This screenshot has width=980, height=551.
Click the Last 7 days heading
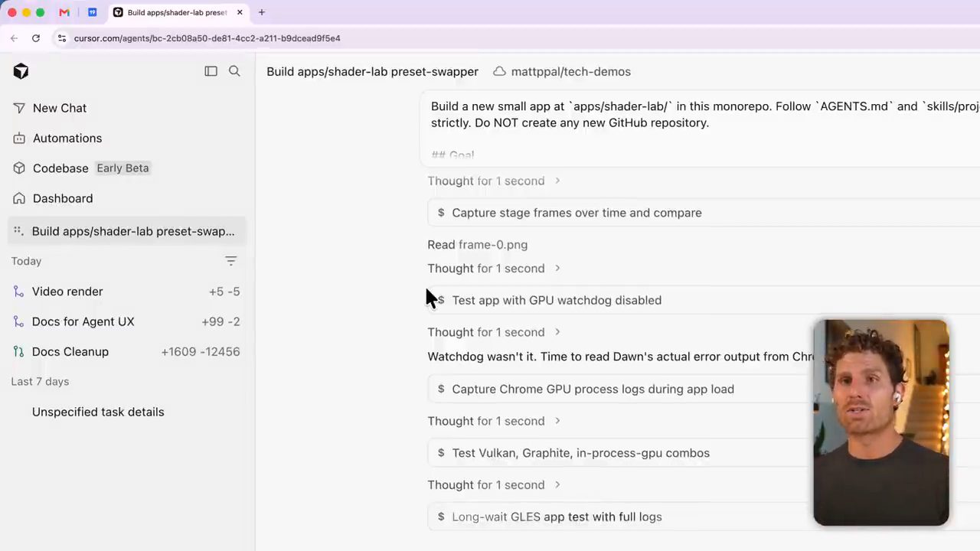40,381
